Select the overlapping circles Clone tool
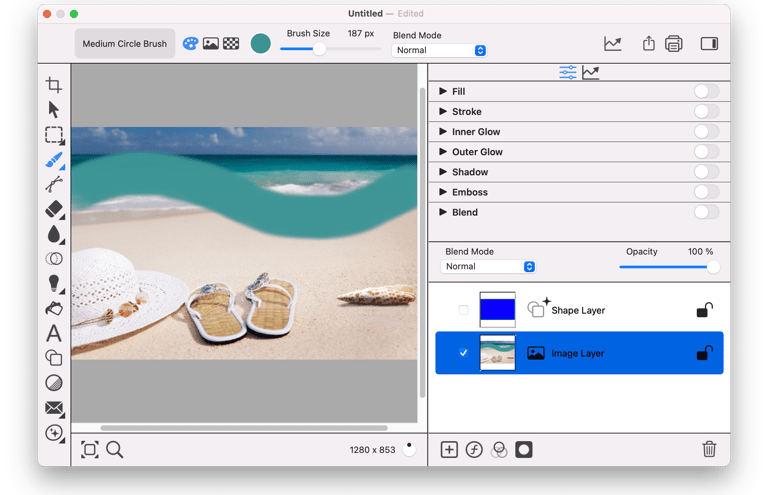 [x=54, y=259]
